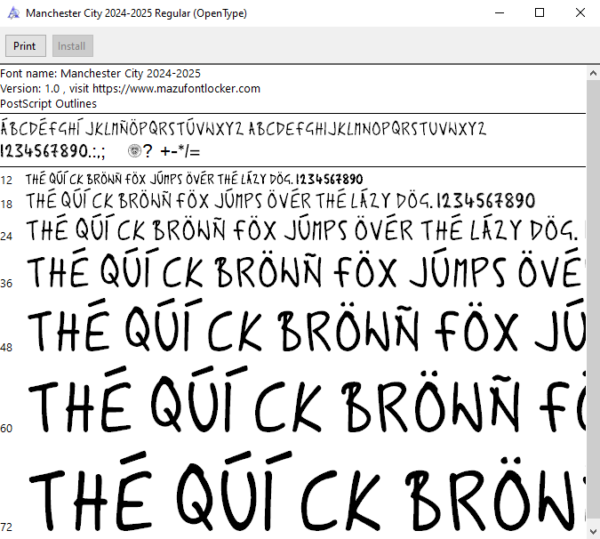Maximize the font viewer window
The width and height of the screenshot is (600, 539).
539,13
